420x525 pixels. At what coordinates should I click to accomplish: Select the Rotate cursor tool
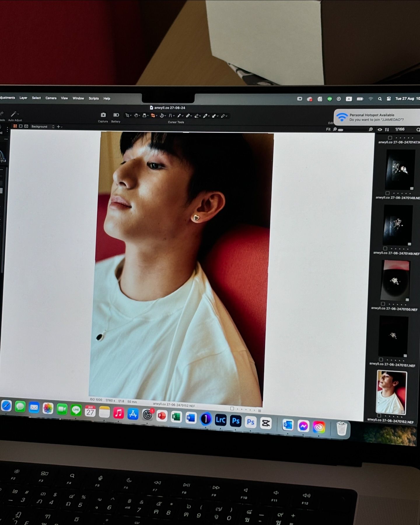[x=162, y=116]
